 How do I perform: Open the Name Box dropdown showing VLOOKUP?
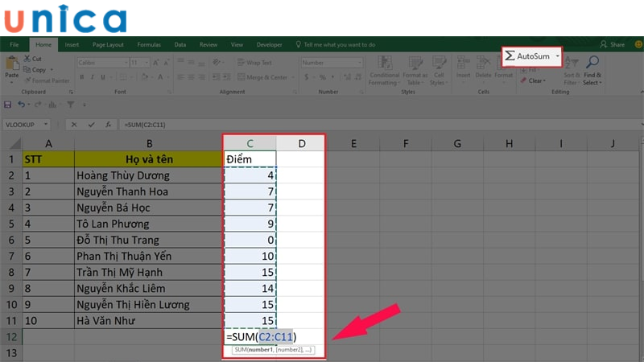[47, 125]
